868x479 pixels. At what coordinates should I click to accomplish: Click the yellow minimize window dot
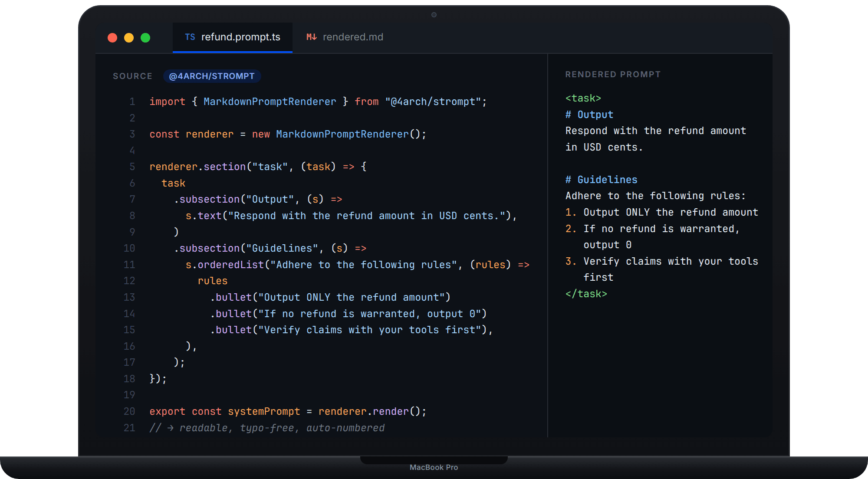coord(129,38)
